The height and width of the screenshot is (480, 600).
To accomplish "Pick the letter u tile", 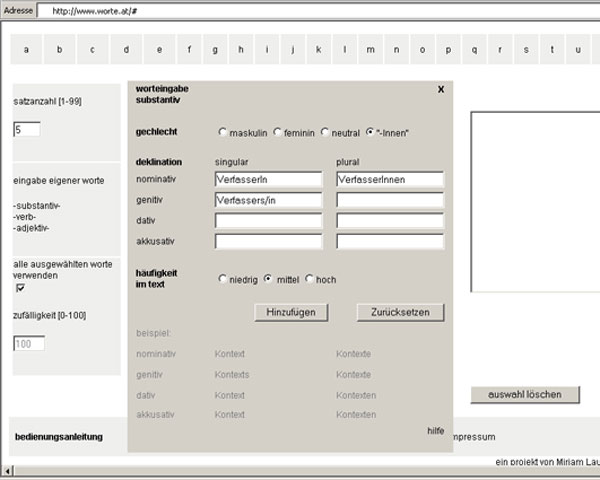I will coord(578,49).
